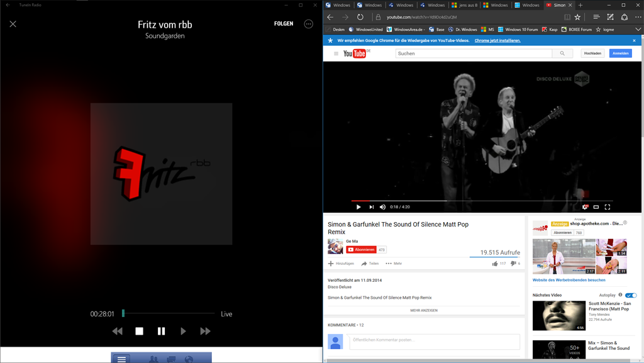Click the blue Anmelden button
The image size is (644, 363).
click(620, 53)
